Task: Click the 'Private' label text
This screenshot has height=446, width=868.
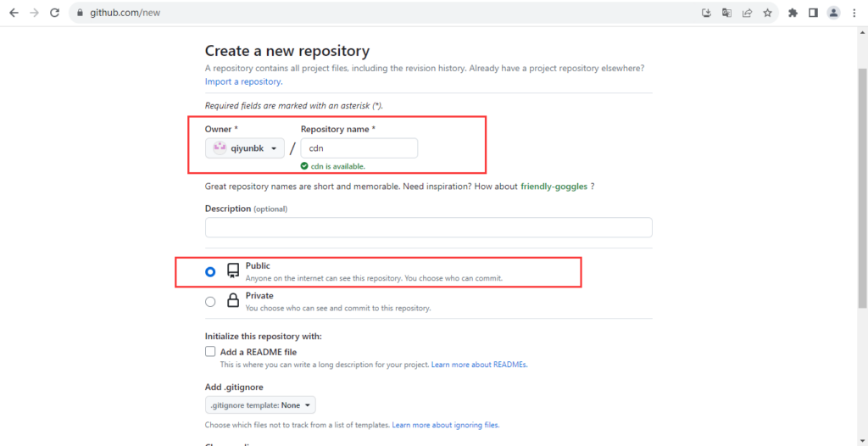Action: (x=259, y=296)
